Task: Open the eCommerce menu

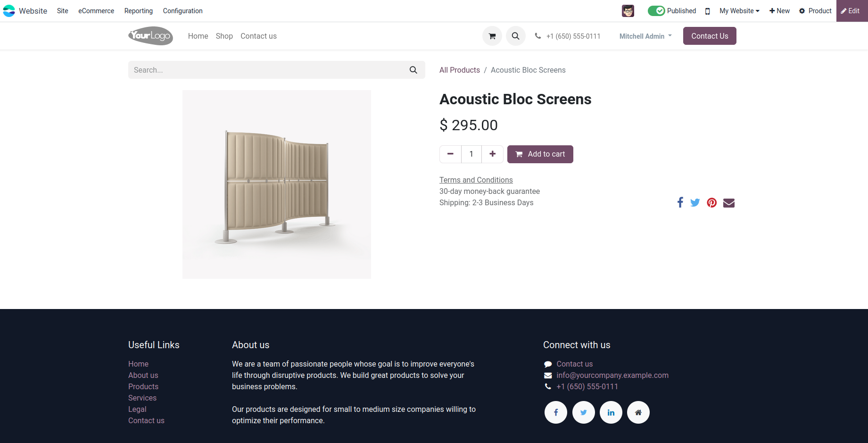Action: click(96, 11)
